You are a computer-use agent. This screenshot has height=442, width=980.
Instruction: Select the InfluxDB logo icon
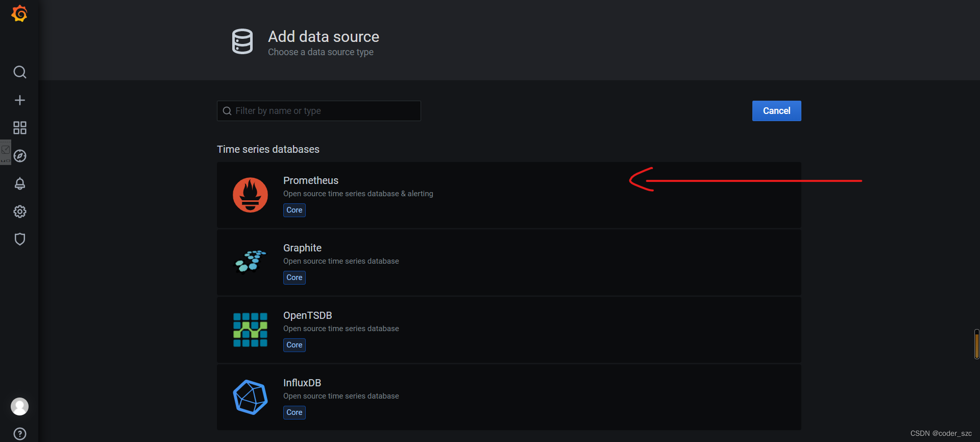250,397
